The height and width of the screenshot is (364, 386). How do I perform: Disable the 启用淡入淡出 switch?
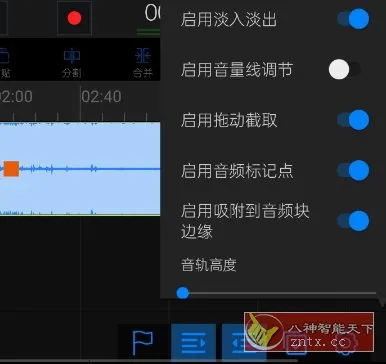tap(353, 19)
